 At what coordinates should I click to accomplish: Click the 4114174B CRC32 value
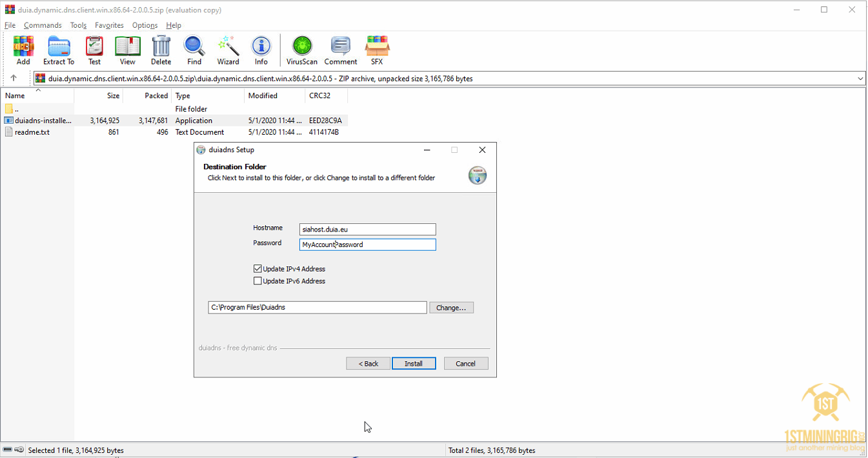(324, 132)
